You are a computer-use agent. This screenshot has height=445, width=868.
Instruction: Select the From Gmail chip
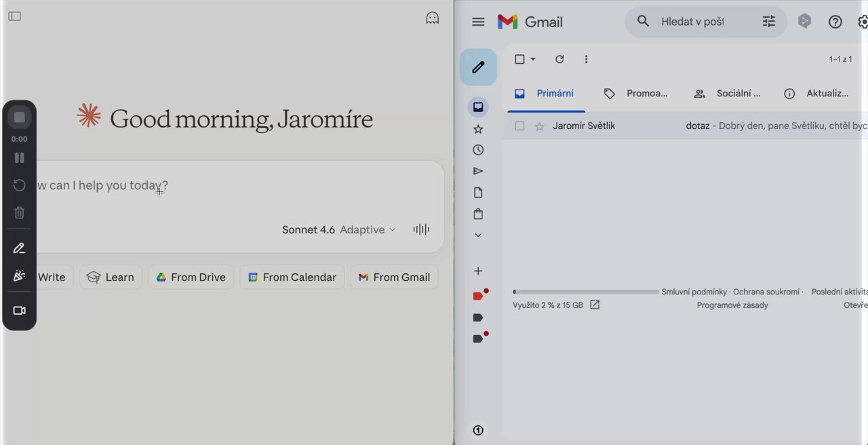[394, 277]
